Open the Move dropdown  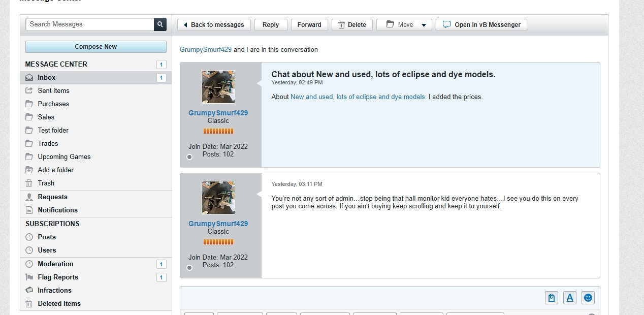[404, 25]
